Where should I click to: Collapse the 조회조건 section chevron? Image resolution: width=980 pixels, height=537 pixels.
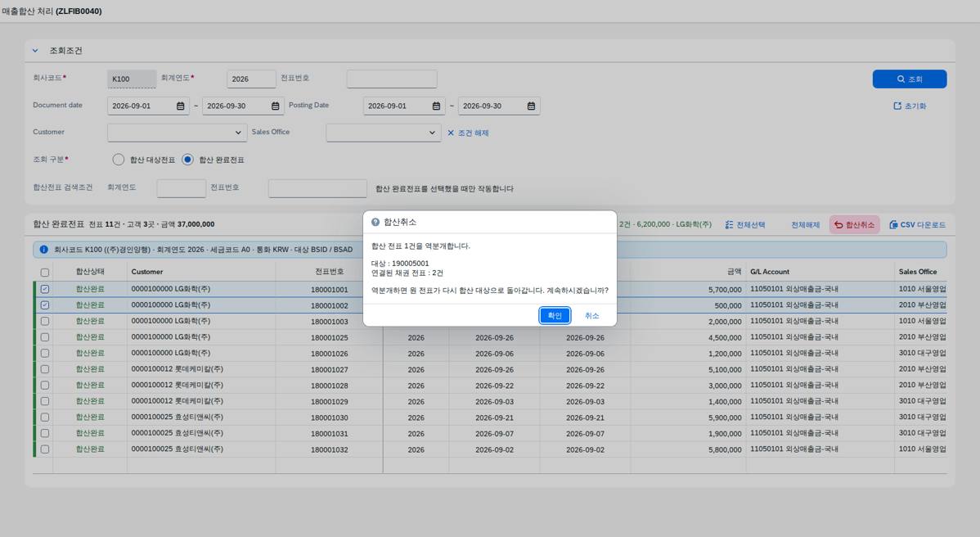[x=36, y=51]
